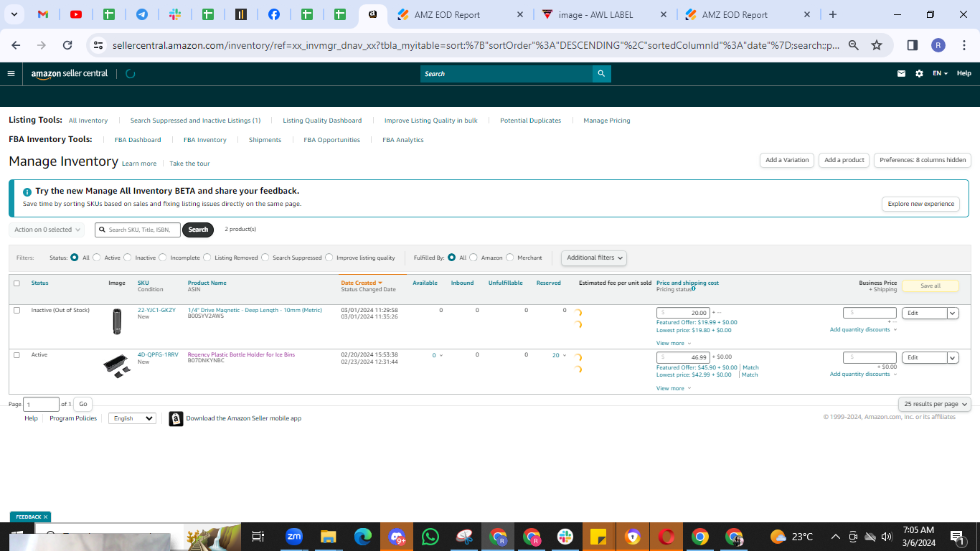This screenshot has height=551, width=980.
Task: Bookmark page with the star icon
Action: click(876, 45)
